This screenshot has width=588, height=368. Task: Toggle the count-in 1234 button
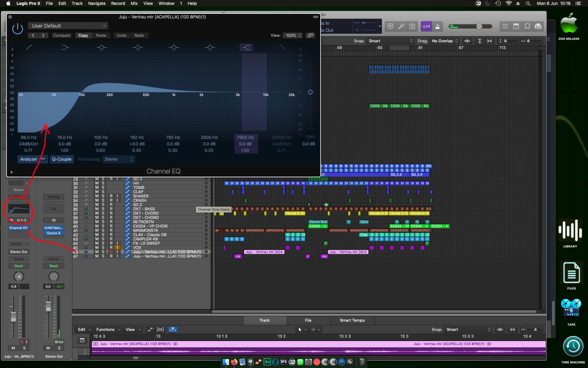426,26
